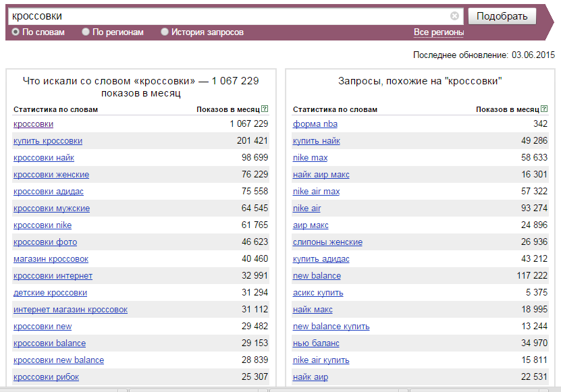
Task: Select the 'По словам' radio button
Action: [x=16, y=32]
